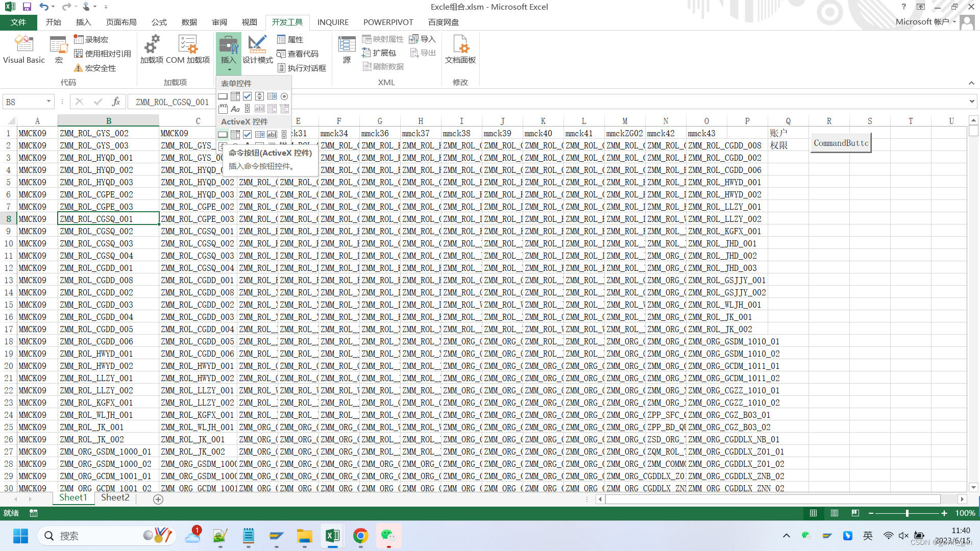Select the checkbox form control
Screen dimensions: 980x551
click(247, 96)
